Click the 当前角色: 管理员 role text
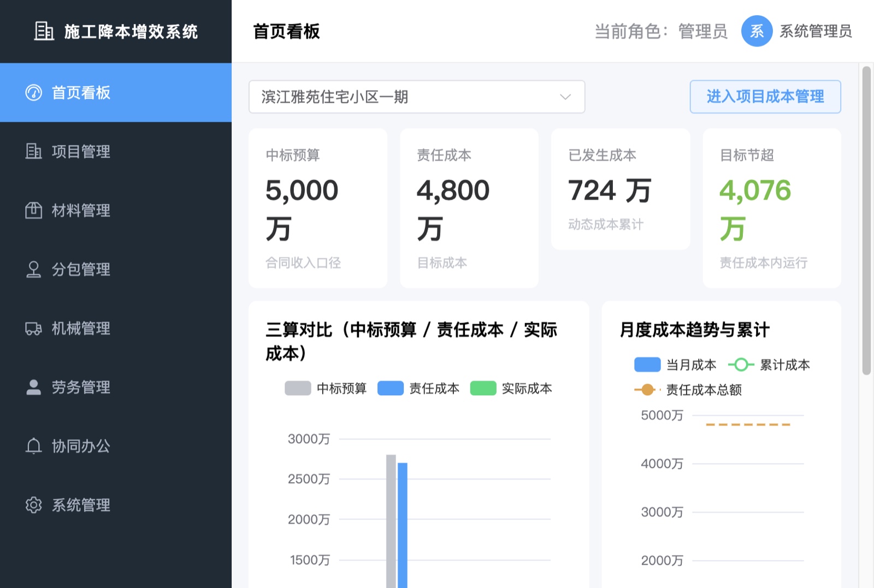The width and height of the screenshot is (874, 588). point(661,31)
